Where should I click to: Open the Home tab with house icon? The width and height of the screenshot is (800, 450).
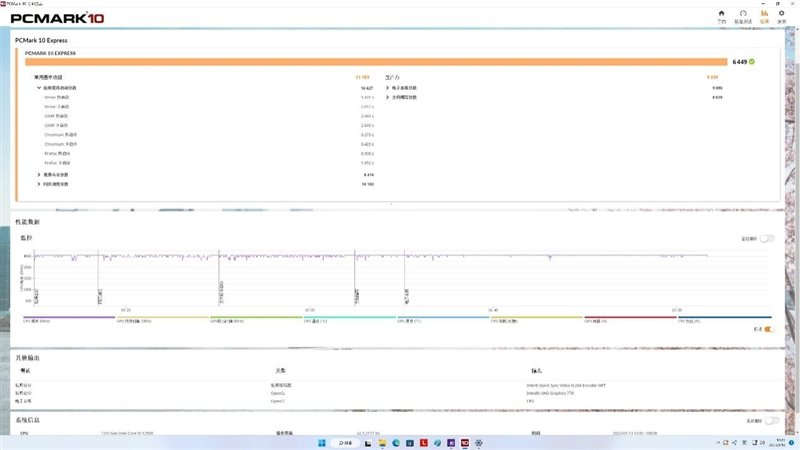click(x=721, y=17)
